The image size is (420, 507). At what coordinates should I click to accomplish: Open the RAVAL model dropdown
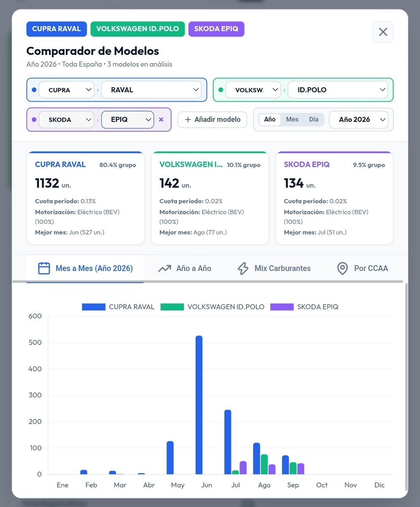(x=152, y=90)
